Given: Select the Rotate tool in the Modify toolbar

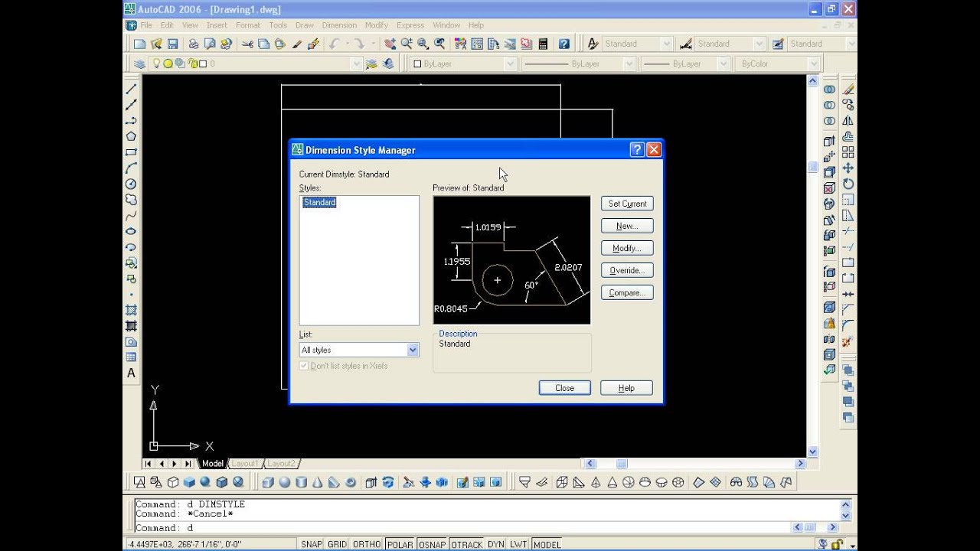Looking at the screenshot, I should tap(848, 184).
